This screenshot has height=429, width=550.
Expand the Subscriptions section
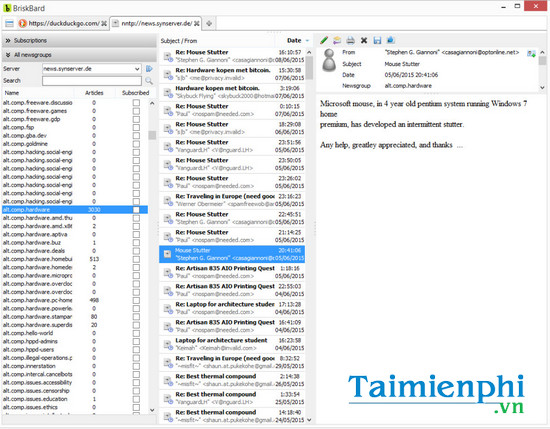[x=79, y=40]
